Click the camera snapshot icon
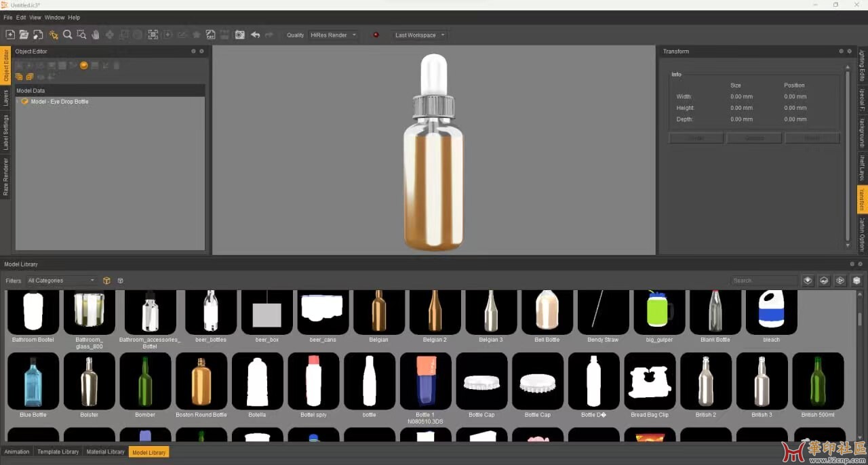Viewport: 868px width, 465px height. pos(239,35)
